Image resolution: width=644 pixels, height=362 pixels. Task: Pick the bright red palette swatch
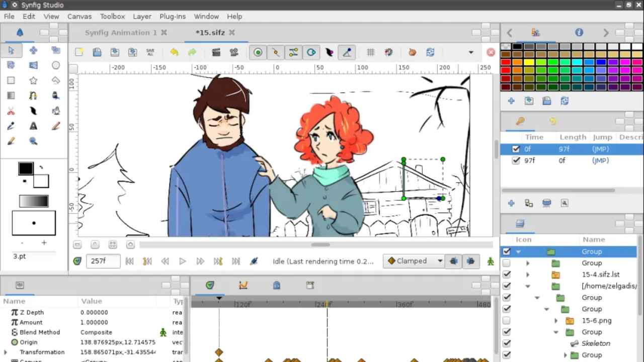[x=506, y=63]
